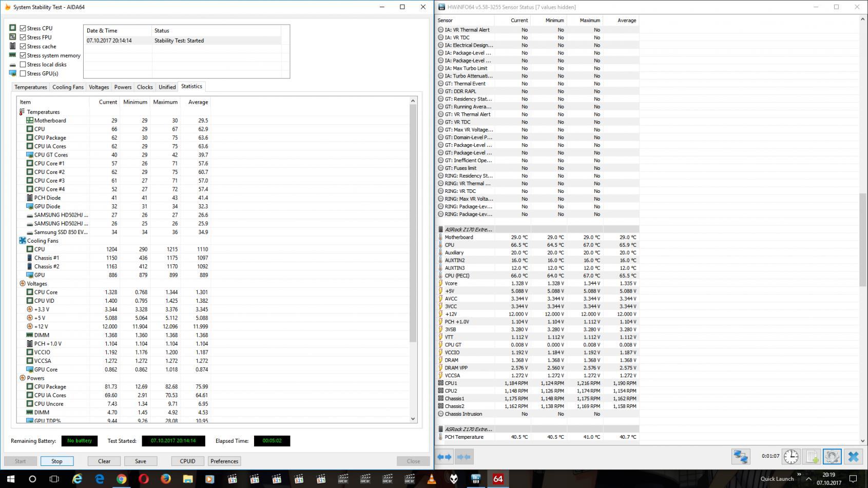Open AIDA64 Preferences
The width and height of the screenshot is (868, 488).
tap(224, 461)
